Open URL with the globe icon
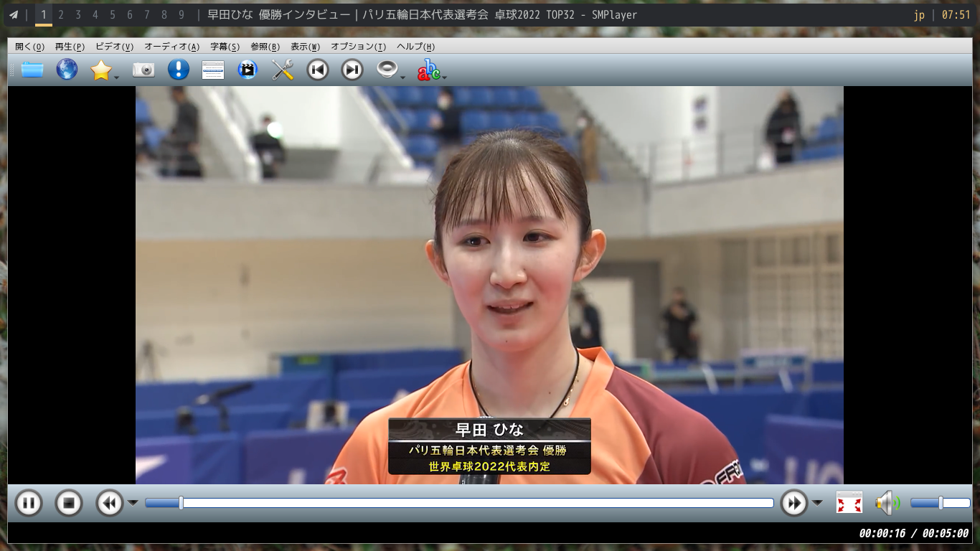The height and width of the screenshot is (551, 980). pos(67,70)
